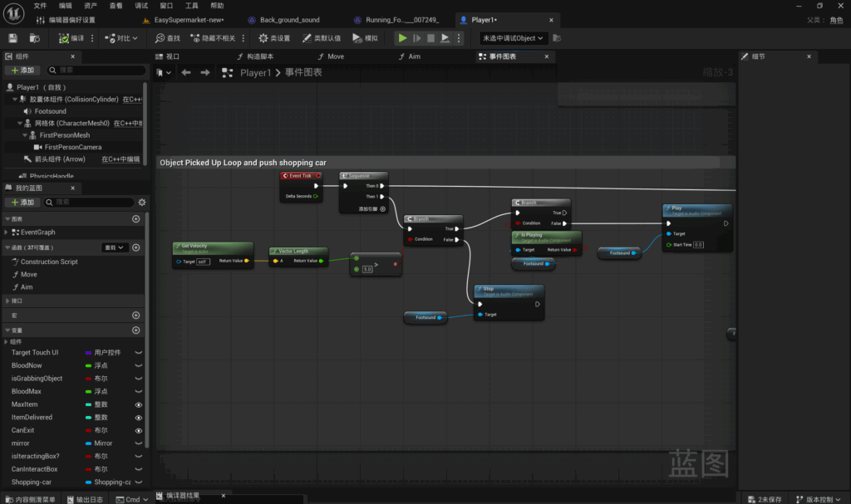This screenshot has height=504, width=851.
Task: Toggle isGrabbingObject visibility eye
Action: tap(139, 379)
